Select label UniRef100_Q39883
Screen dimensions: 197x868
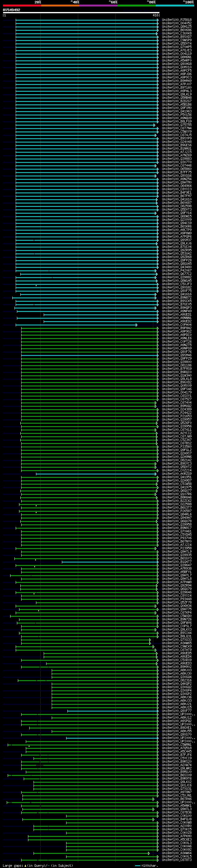pyautogui.click(x=177, y=159)
